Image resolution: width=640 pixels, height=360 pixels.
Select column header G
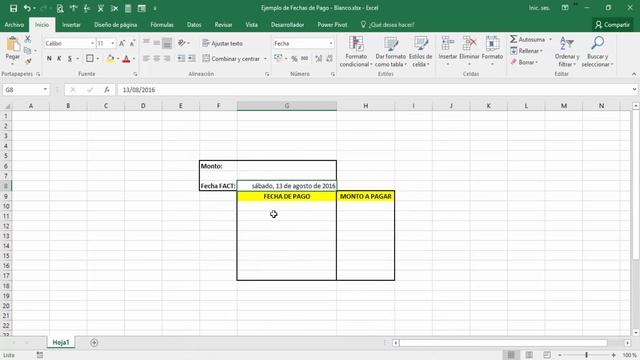287,106
